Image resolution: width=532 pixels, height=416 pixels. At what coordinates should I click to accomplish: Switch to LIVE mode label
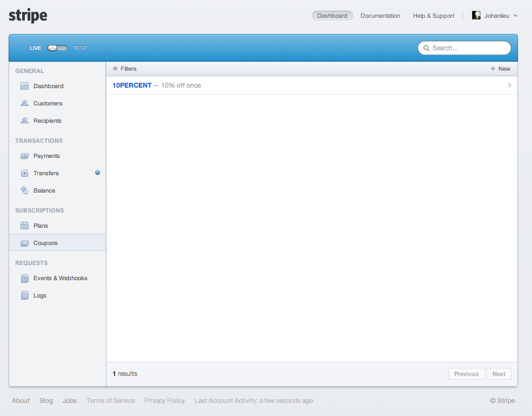click(x=35, y=48)
